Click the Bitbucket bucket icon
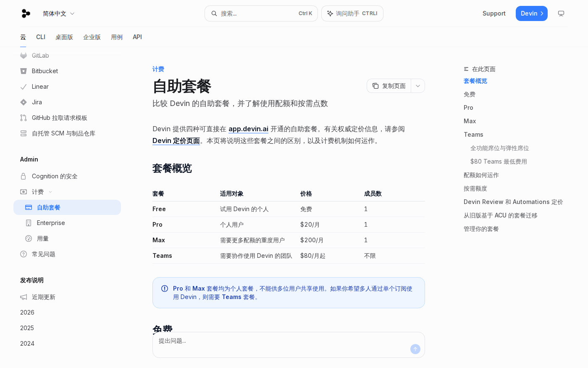588x368 pixels. (24, 71)
